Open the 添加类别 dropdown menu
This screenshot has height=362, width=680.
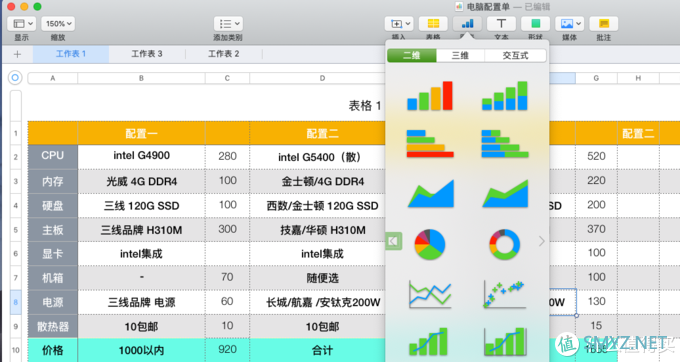[x=228, y=24]
